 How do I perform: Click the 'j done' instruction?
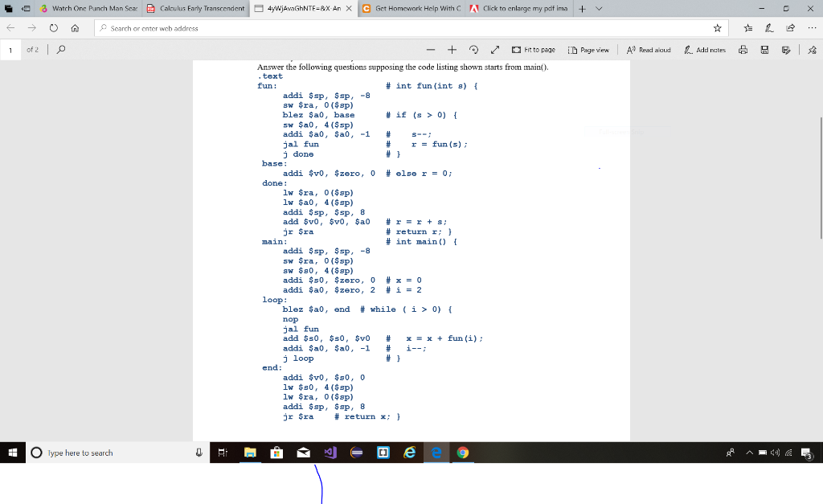298,154
